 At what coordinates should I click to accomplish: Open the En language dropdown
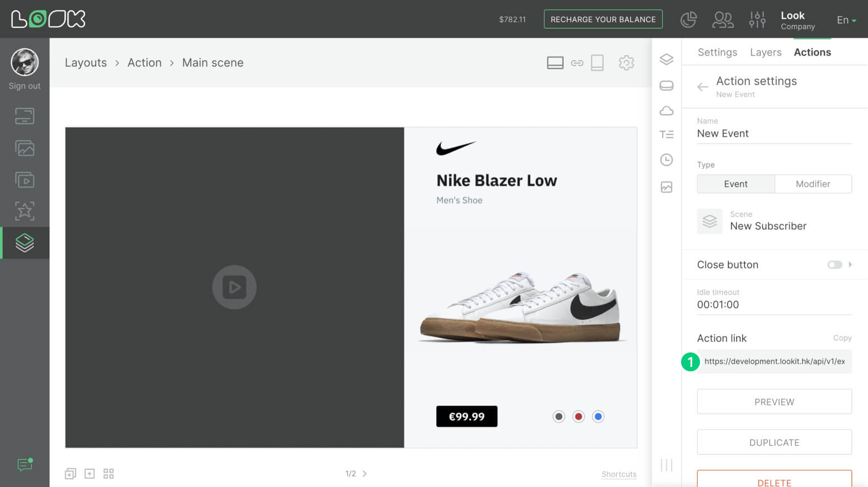coord(846,20)
